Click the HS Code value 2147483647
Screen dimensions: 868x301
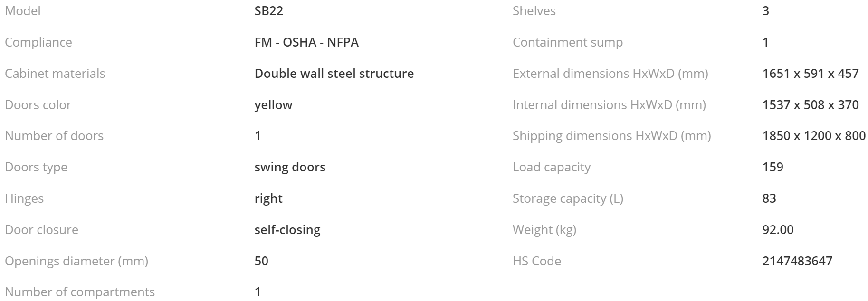point(797,261)
